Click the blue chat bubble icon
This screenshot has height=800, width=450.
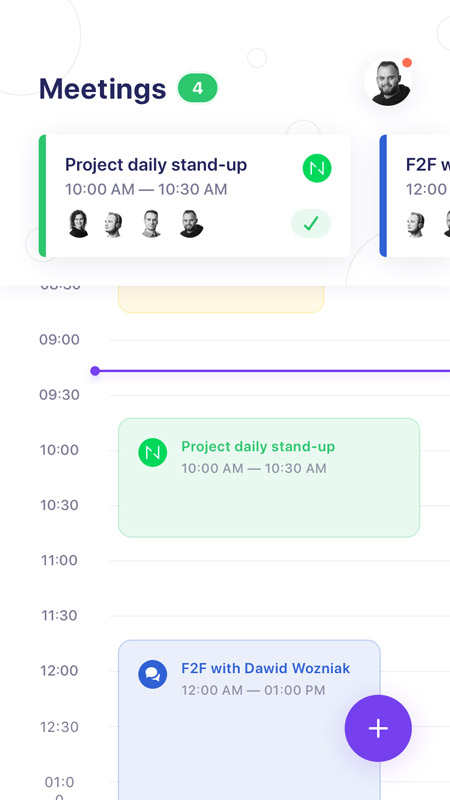coord(153,674)
